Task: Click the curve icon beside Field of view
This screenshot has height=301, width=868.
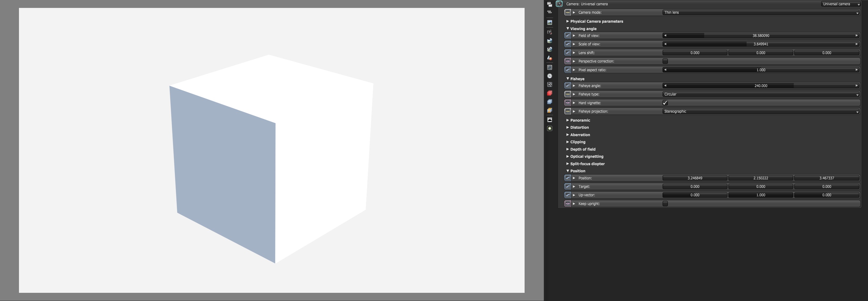Action: click(x=568, y=35)
